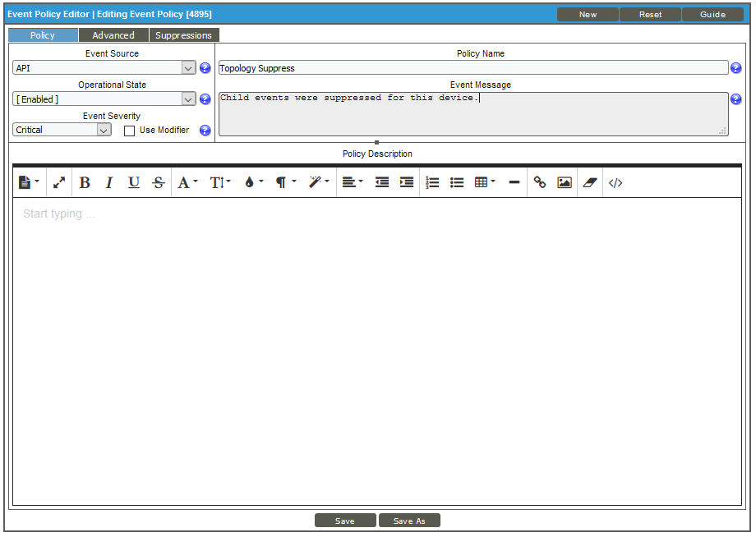Switch to the Advanced tab

tap(113, 35)
